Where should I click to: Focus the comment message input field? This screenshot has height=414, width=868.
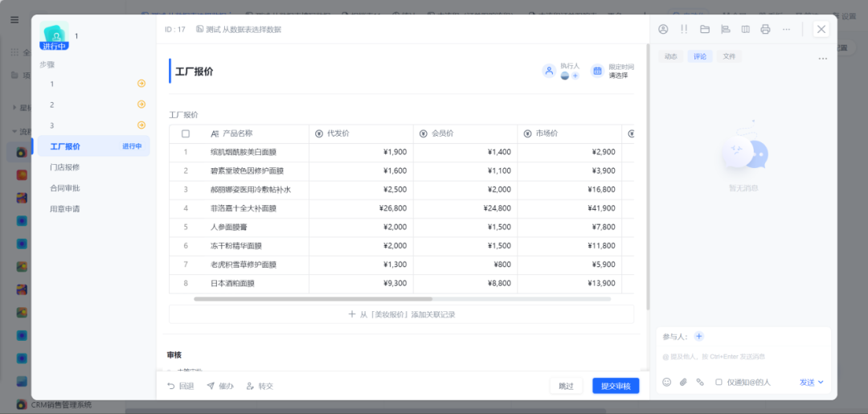[743, 357]
